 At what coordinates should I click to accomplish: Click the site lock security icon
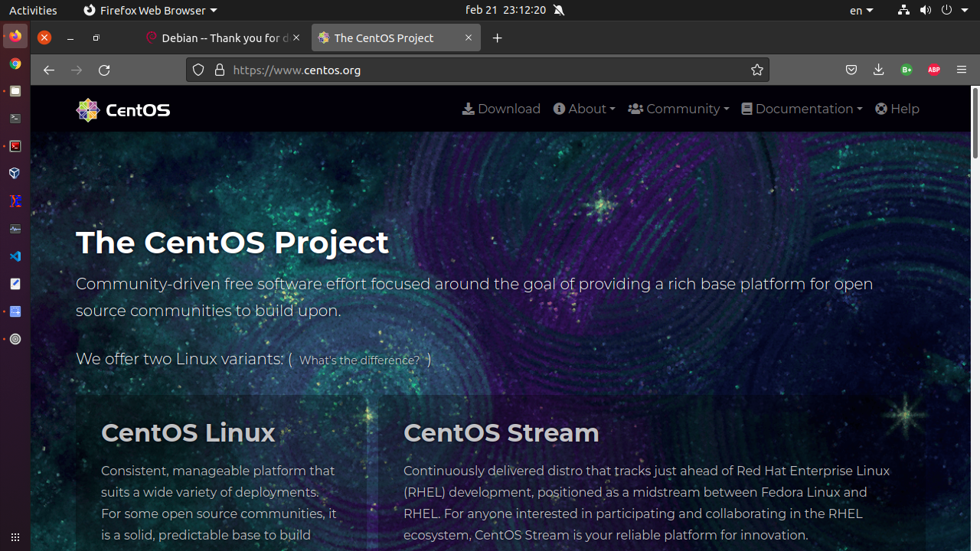[x=220, y=70]
